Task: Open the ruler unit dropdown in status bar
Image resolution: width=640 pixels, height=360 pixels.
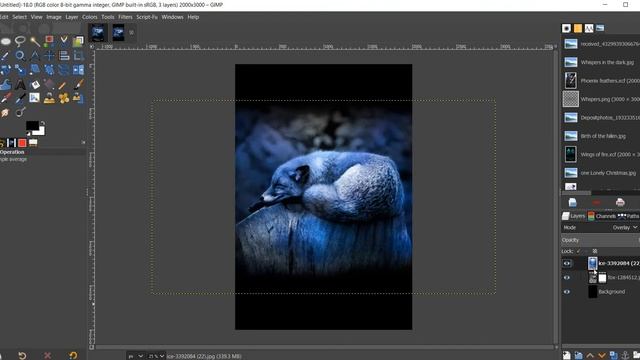Action: tap(136, 356)
